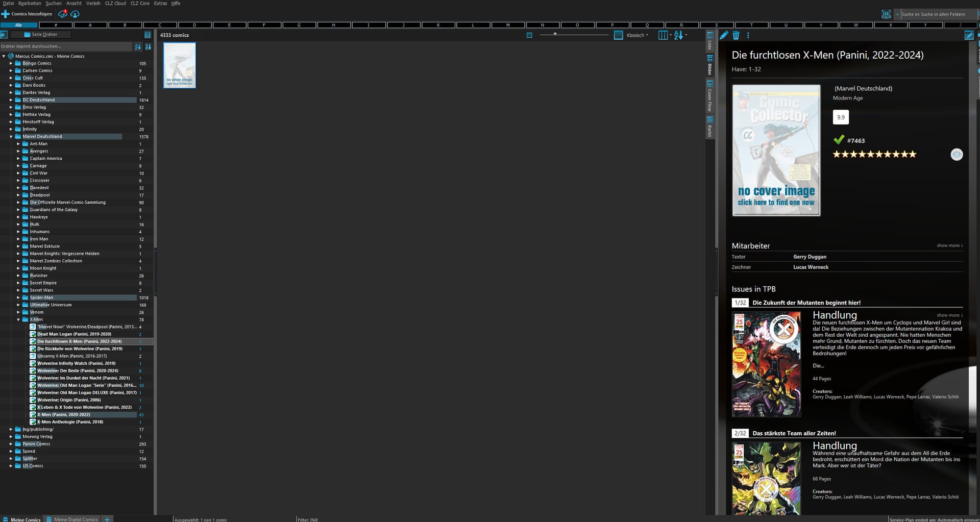The width and height of the screenshot is (980, 522).
Task: Select the Alle alphabet filter
Action: click(18, 24)
